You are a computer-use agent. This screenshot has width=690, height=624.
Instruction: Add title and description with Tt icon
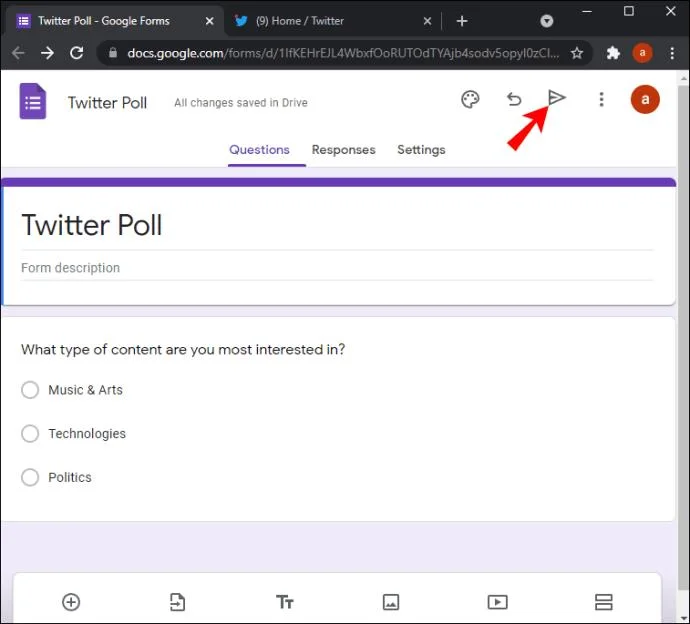(285, 602)
